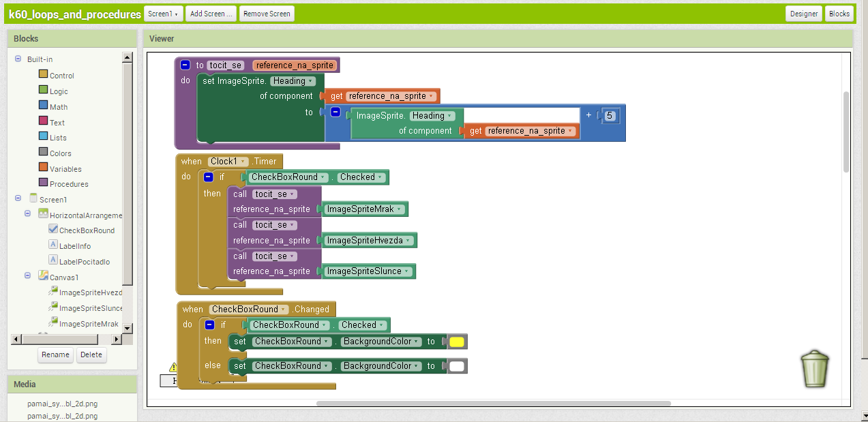Click the number 5 value block

(x=610, y=116)
